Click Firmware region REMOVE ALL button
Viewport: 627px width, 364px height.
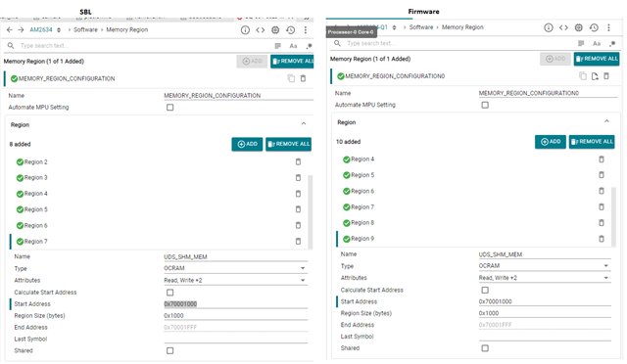(592, 142)
